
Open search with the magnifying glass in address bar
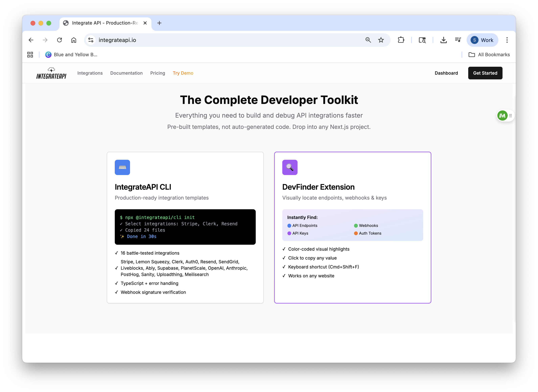coord(368,40)
